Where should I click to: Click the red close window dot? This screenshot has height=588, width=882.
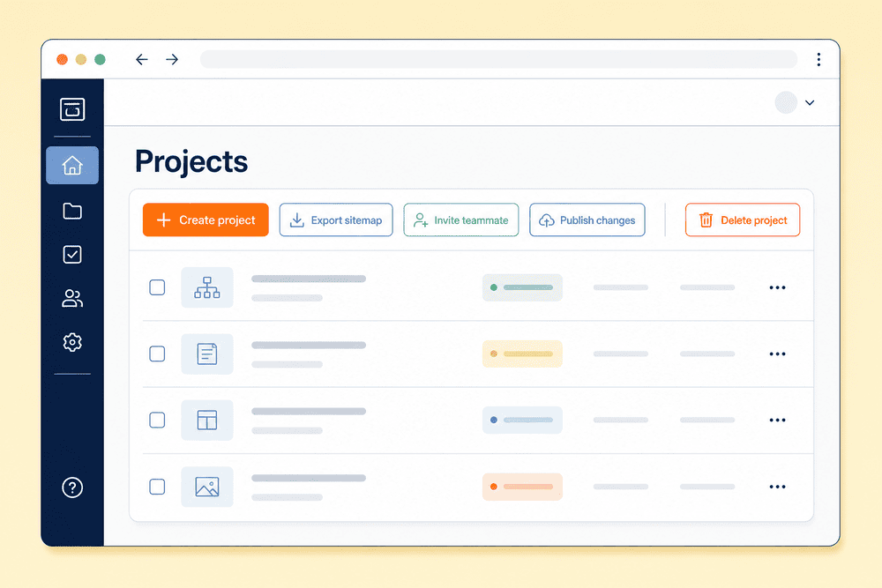point(63,60)
